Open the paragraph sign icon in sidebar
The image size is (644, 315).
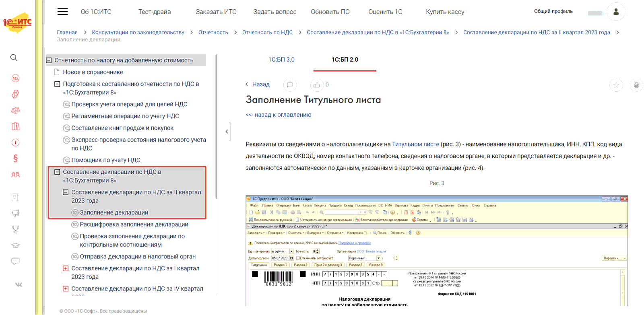tap(15, 159)
